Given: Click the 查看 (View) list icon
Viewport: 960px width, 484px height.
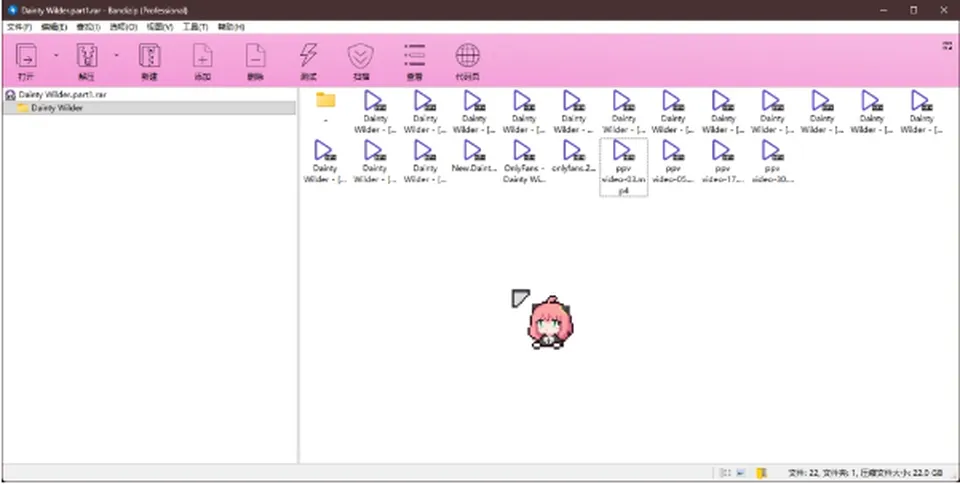Looking at the screenshot, I should (414, 56).
